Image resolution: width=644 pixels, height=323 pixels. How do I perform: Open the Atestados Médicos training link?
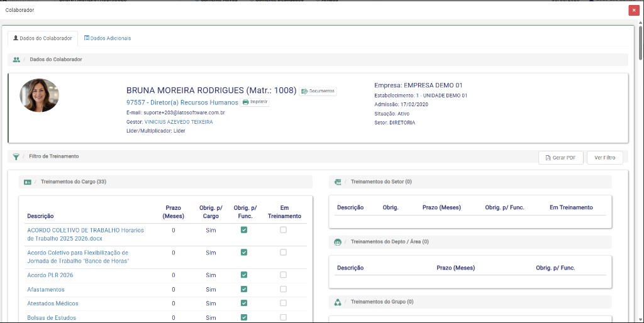pyautogui.click(x=53, y=304)
